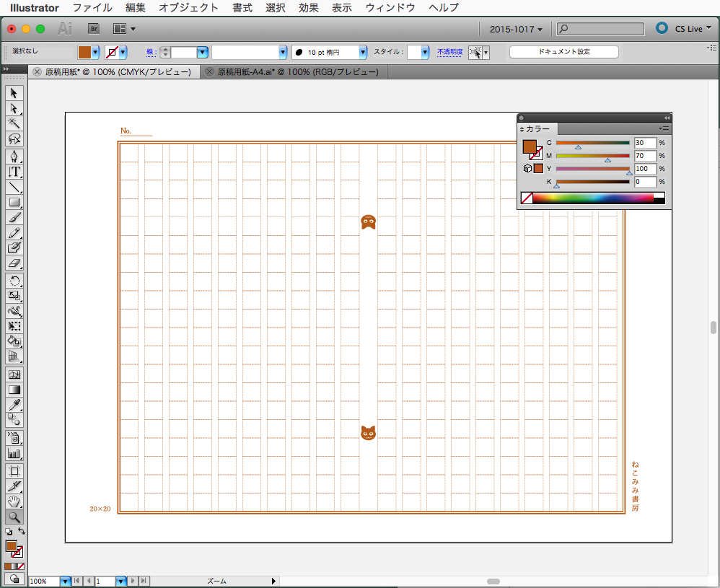Click the ドキュメント設定 button
The image size is (720, 588).
tap(563, 52)
